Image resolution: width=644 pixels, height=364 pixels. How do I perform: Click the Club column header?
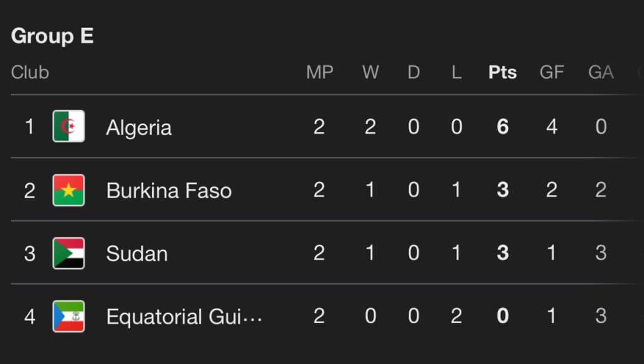tap(30, 72)
